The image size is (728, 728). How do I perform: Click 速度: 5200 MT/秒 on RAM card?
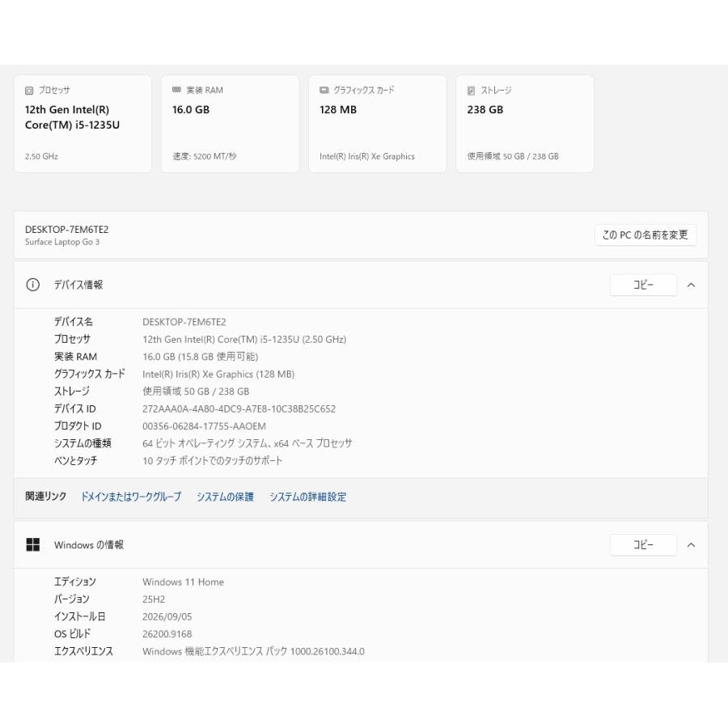(x=205, y=156)
